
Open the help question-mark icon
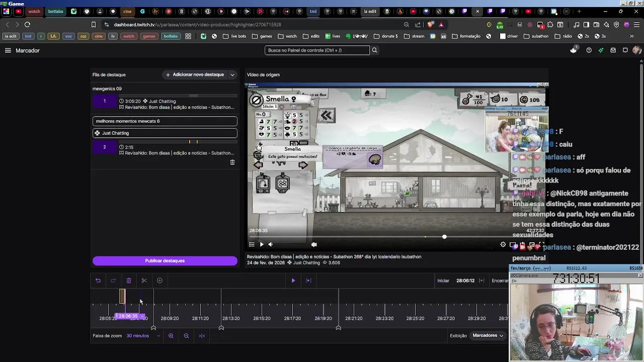pos(589,50)
